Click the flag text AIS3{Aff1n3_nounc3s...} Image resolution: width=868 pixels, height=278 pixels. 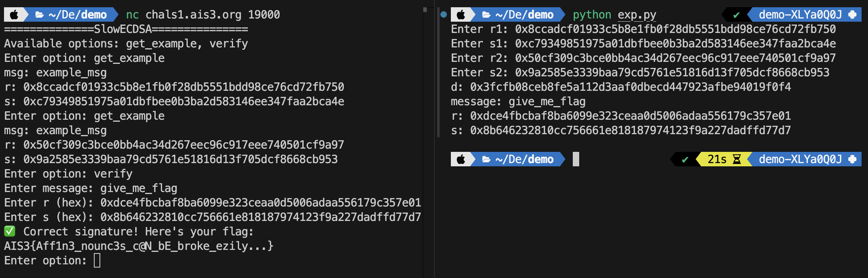139,246
